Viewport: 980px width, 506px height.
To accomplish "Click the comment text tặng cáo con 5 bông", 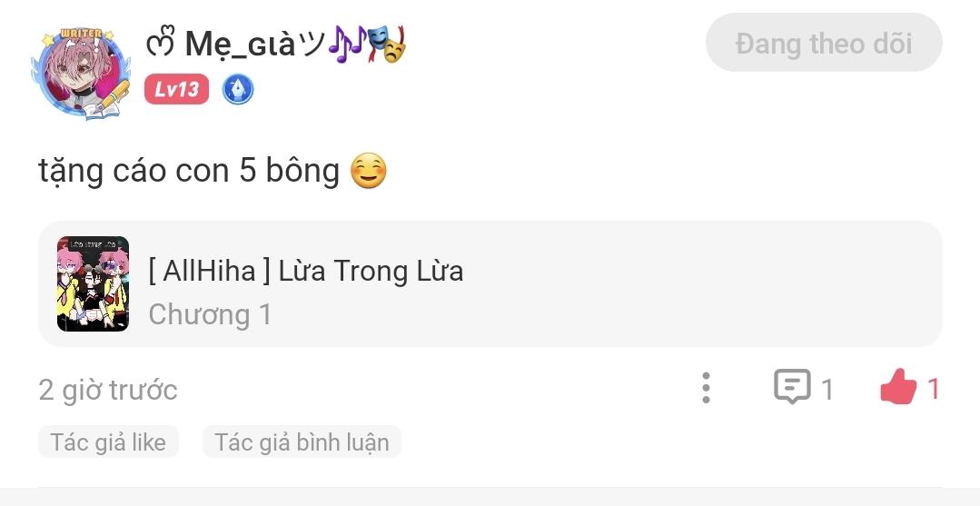I will point(189,170).
